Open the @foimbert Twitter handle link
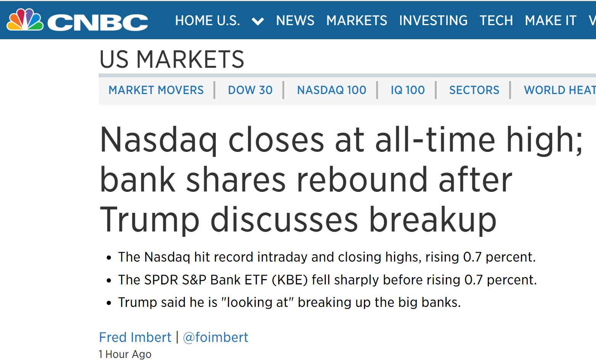This screenshot has width=596, height=364. pyautogui.click(x=216, y=337)
